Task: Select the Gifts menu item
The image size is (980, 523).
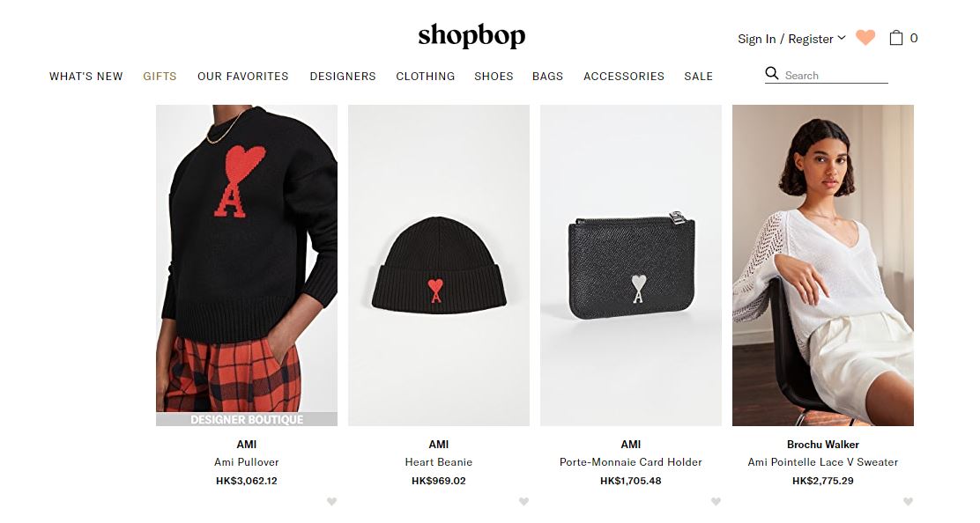Action: pyautogui.click(x=160, y=76)
